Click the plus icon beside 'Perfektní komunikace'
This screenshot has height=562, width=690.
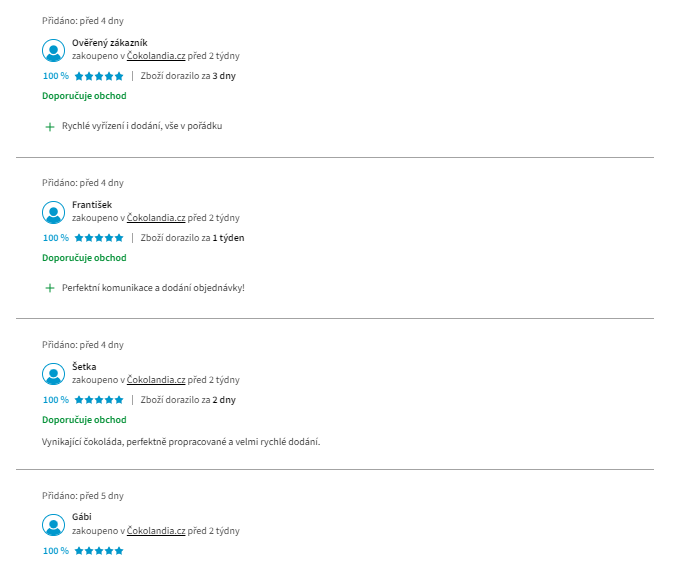click(50, 288)
